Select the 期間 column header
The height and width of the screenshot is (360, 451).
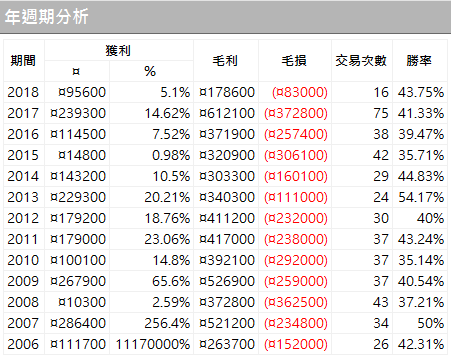pyautogui.click(x=24, y=61)
